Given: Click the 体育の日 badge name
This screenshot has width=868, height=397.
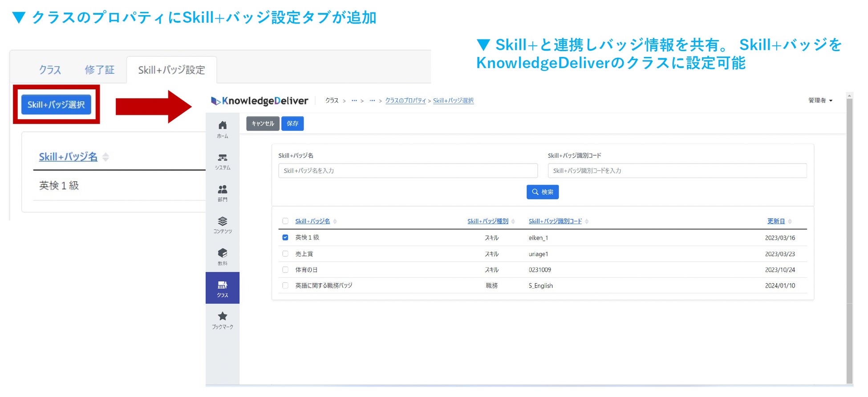Looking at the screenshot, I should [306, 270].
